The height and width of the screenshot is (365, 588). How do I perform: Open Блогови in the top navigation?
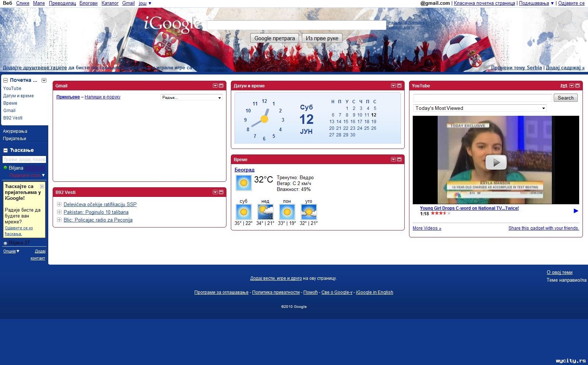point(88,3)
